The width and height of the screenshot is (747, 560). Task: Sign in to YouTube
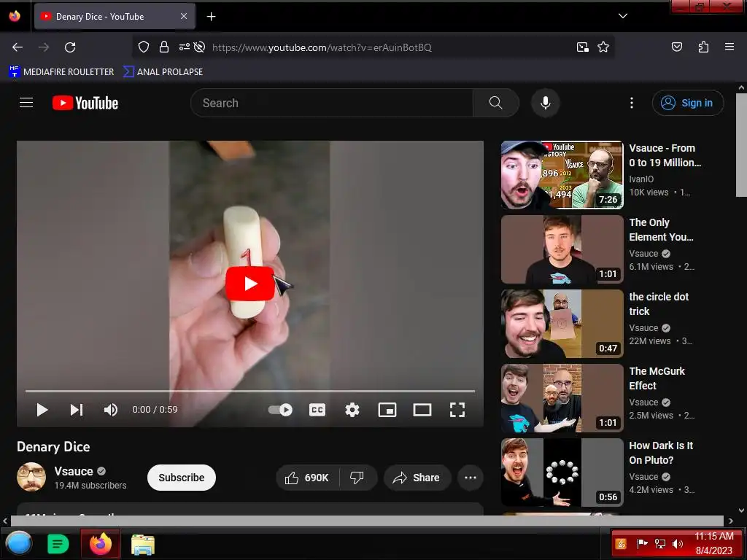(x=688, y=103)
